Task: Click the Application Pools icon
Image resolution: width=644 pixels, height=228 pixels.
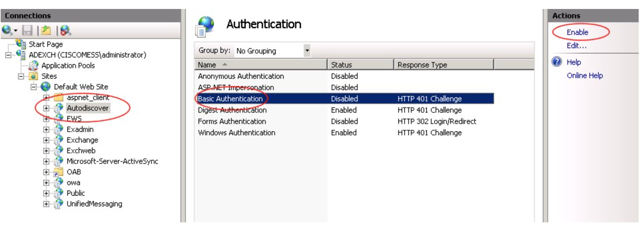Action: (33, 65)
